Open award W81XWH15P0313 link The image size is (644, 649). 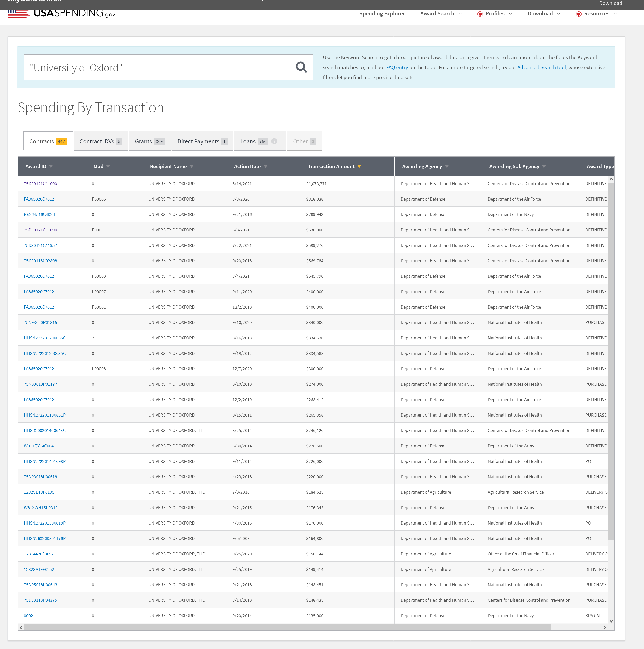pyautogui.click(x=41, y=508)
